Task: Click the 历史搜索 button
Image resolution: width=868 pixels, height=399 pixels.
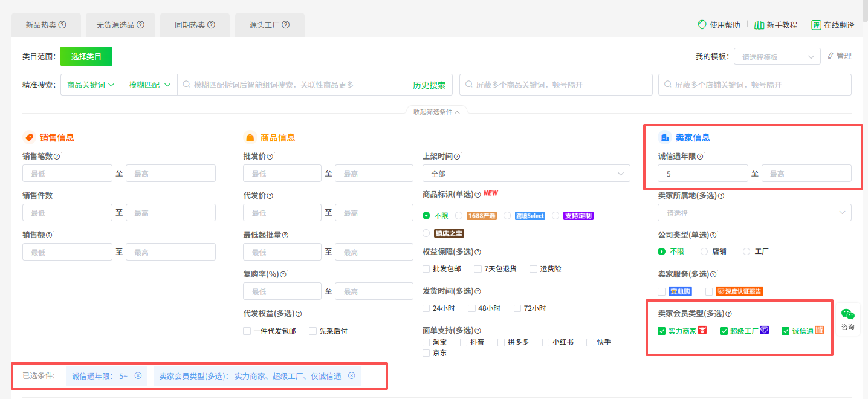Action: (429, 85)
